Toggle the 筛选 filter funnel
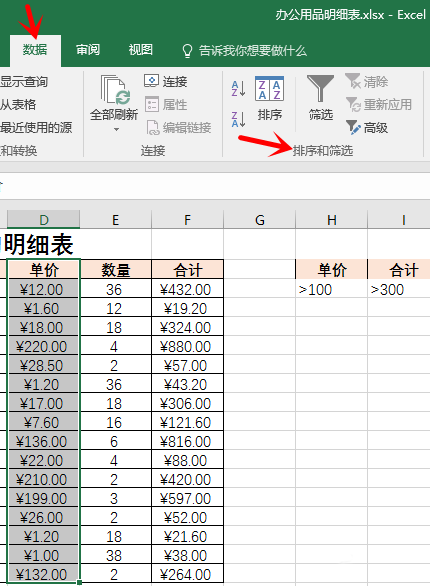Screen dimensions: 430x586 [321, 98]
